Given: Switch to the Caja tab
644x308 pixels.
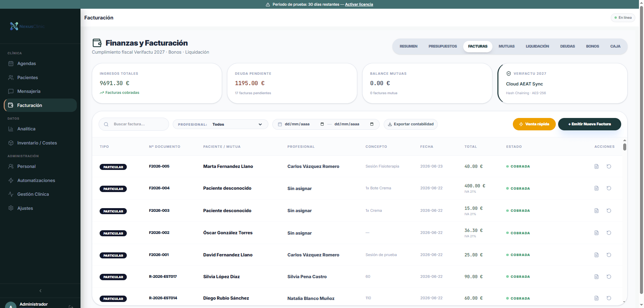Looking at the screenshot, I should click(615, 46).
